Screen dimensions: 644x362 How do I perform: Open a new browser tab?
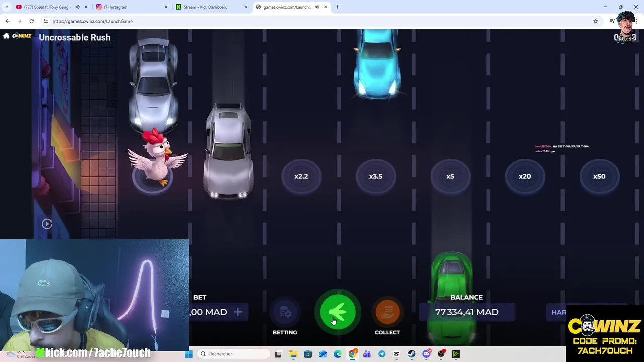point(337,7)
